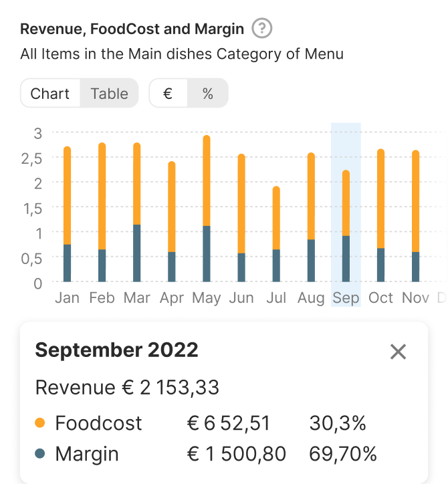Switch to Table view

point(109,94)
